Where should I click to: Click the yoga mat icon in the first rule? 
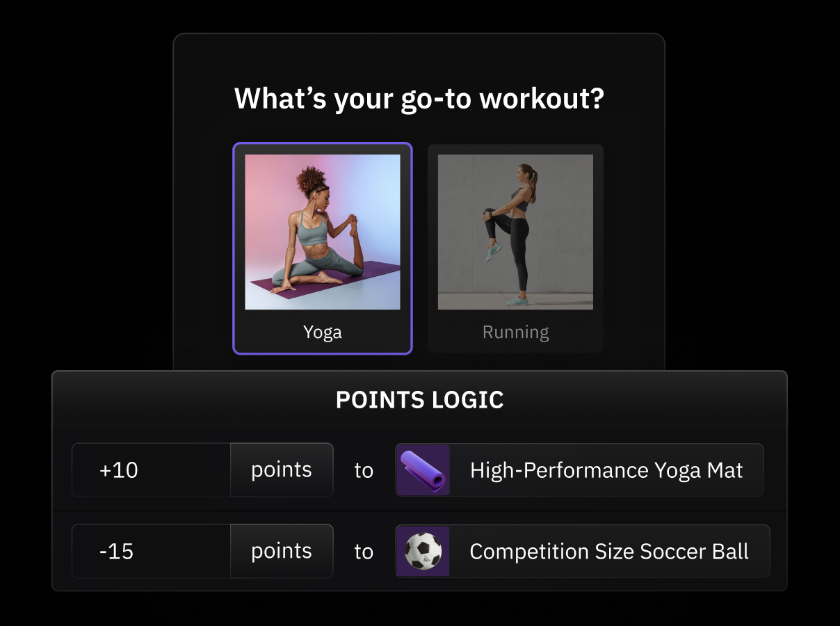coord(423,469)
